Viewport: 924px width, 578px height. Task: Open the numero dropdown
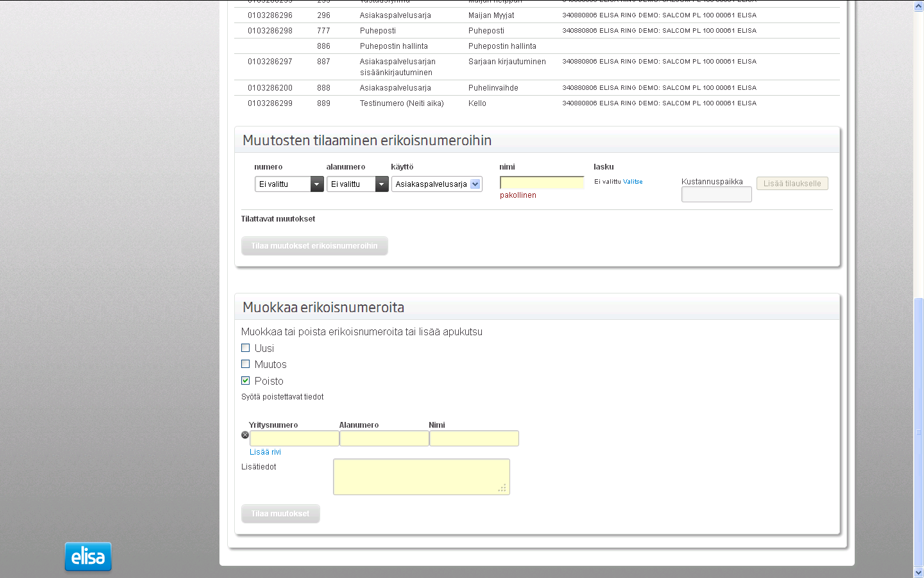tap(289, 184)
